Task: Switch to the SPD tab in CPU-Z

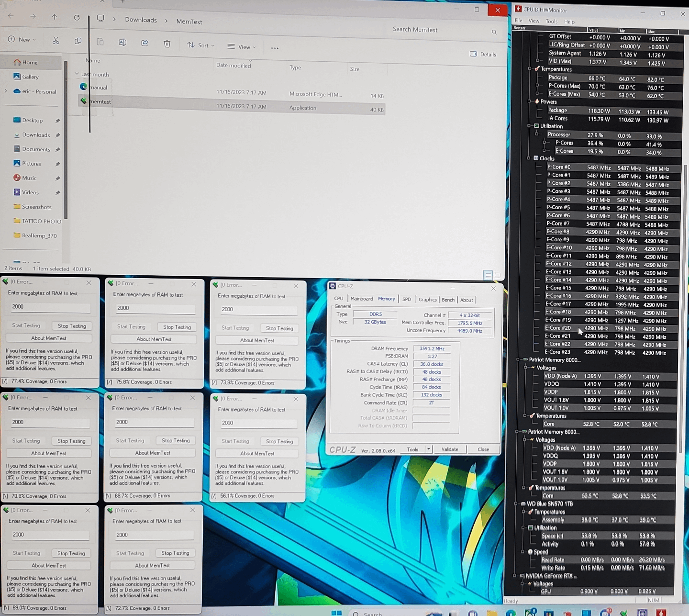Action: pos(407,299)
